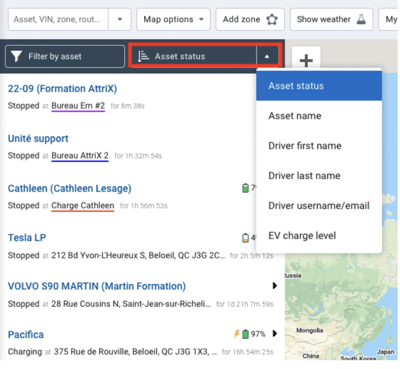Click the Bureau AttriX 2 zone link

80,156
